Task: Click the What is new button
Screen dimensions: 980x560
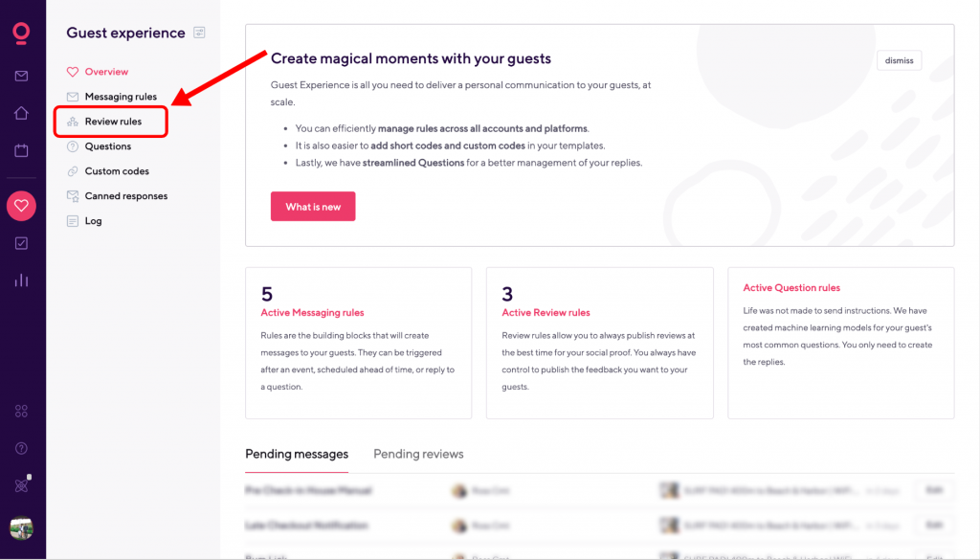Action: (x=313, y=207)
